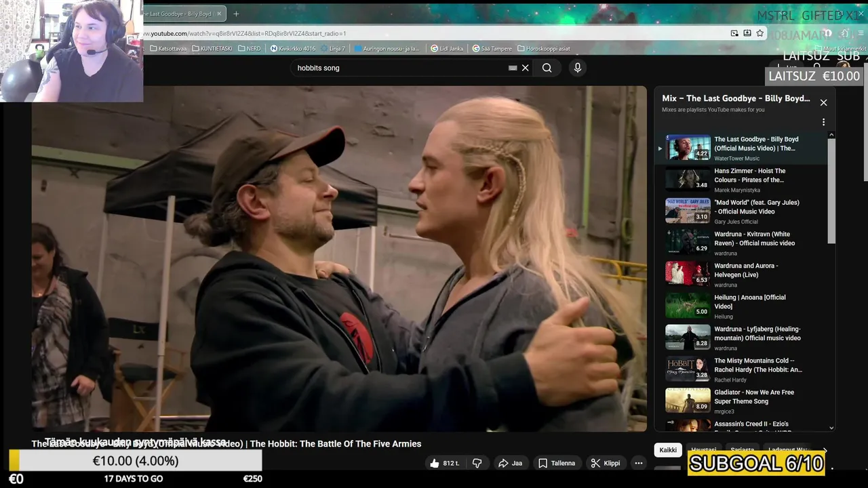The image size is (868, 488).
Task: Select the Kaikki filter chip
Action: (668, 450)
